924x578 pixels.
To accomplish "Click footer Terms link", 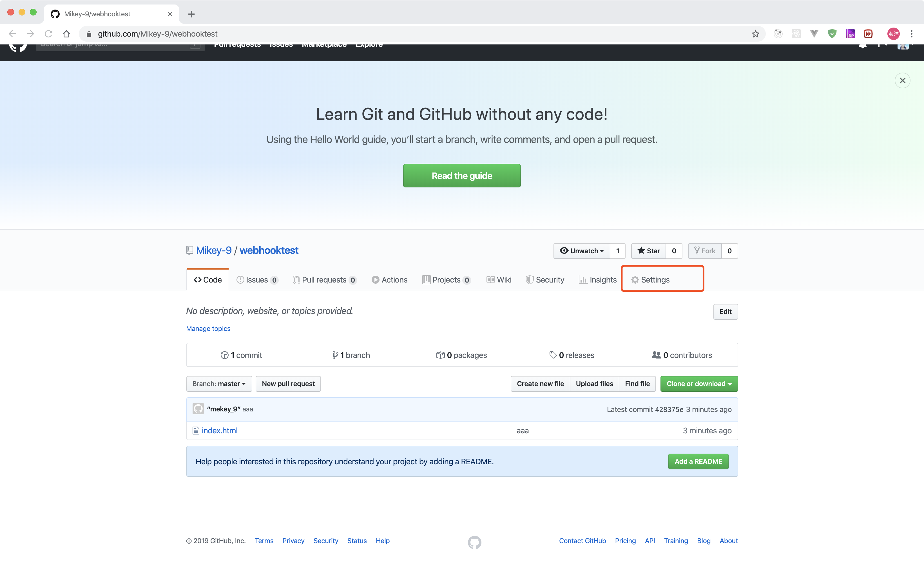I will click(x=264, y=541).
